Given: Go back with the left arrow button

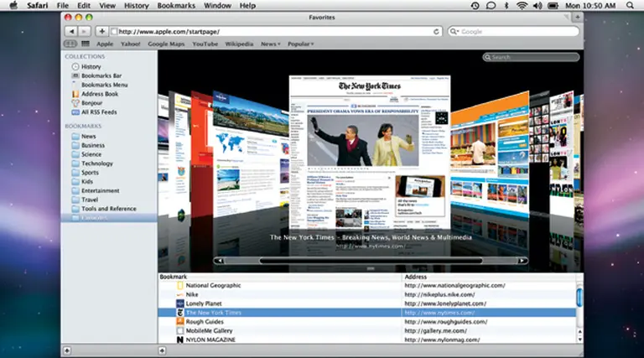Looking at the screenshot, I should (x=71, y=32).
